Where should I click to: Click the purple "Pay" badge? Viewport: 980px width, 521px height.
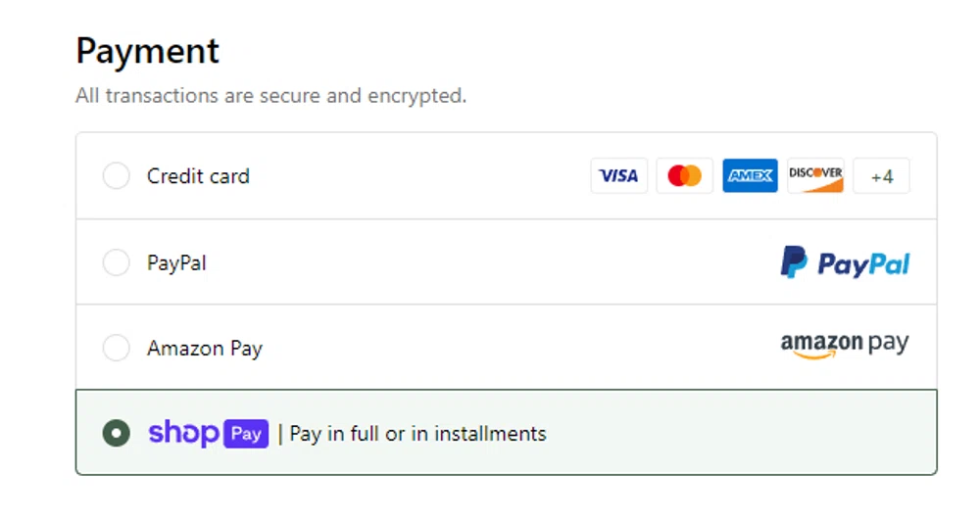(246, 433)
